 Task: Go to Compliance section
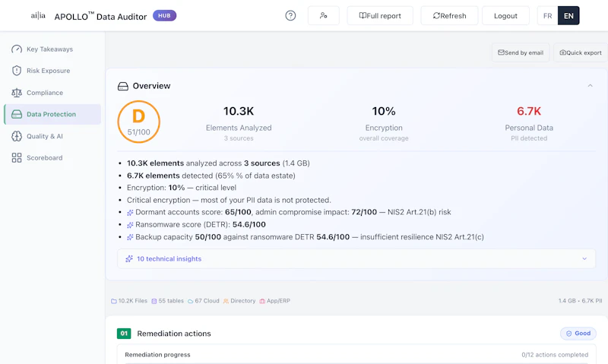tap(52, 93)
